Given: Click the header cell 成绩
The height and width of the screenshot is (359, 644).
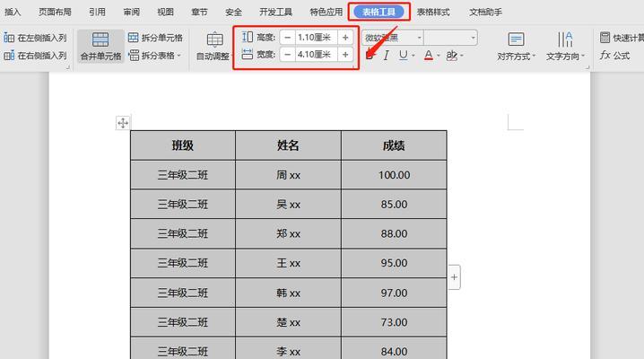Looking at the screenshot, I should [394, 145].
